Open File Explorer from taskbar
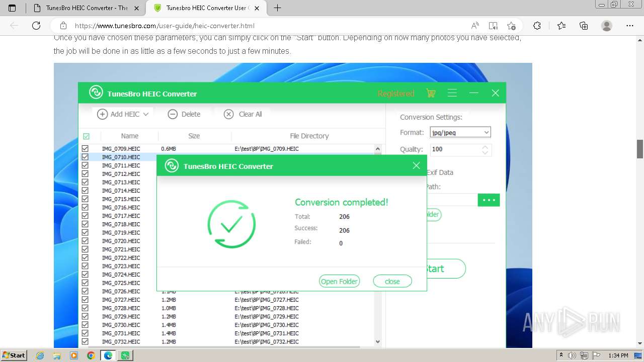 click(57, 355)
